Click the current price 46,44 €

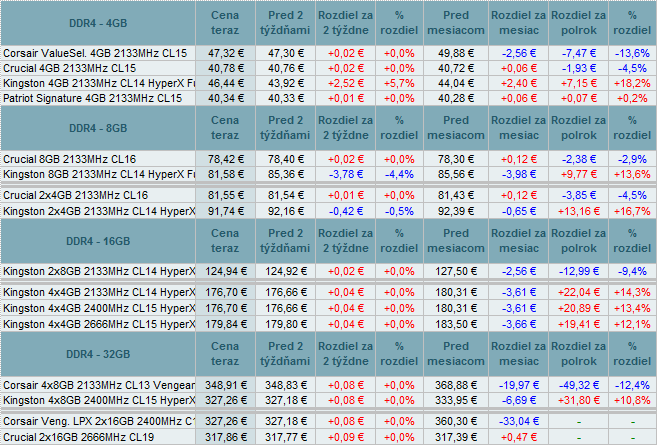pyautogui.click(x=226, y=83)
